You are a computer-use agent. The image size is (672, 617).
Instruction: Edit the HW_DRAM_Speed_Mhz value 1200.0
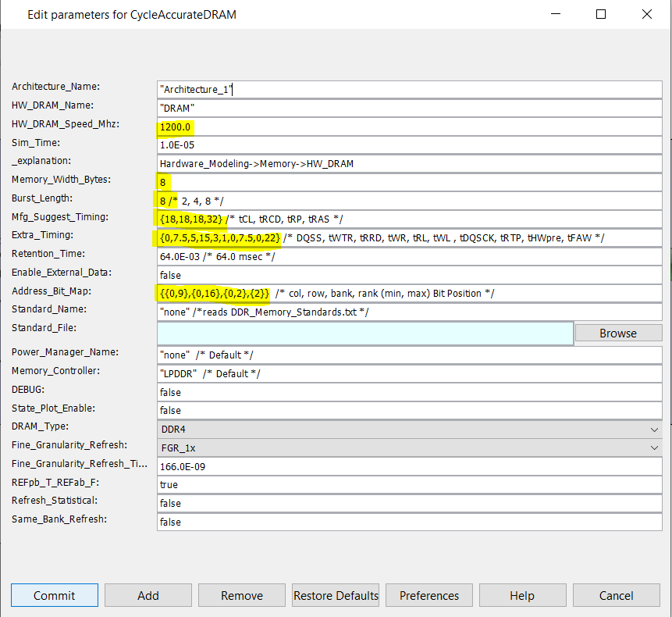coord(410,127)
